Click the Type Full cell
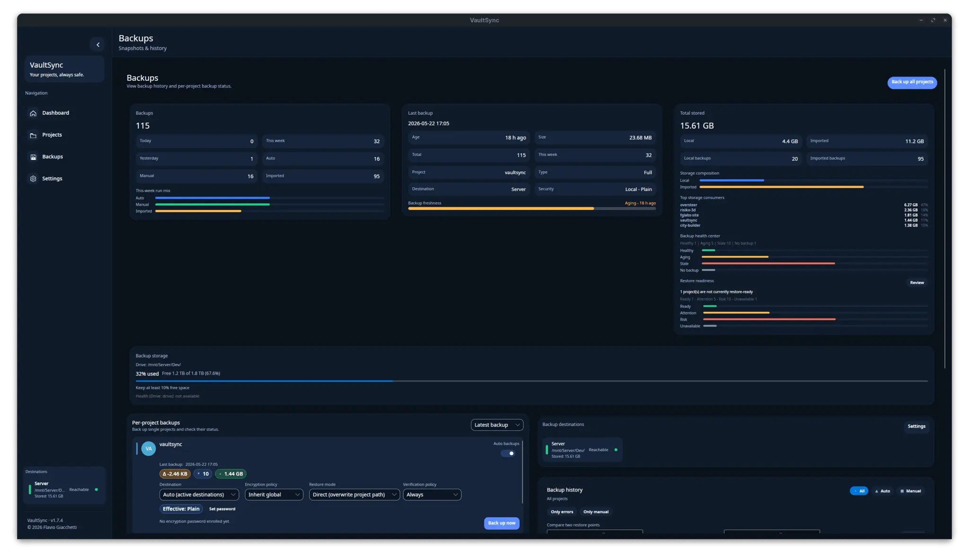The width and height of the screenshot is (969, 560). [x=595, y=173]
